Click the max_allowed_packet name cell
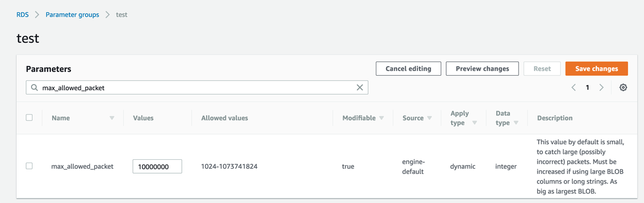The width and height of the screenshot is (644, 203). (x=82, y=166)
